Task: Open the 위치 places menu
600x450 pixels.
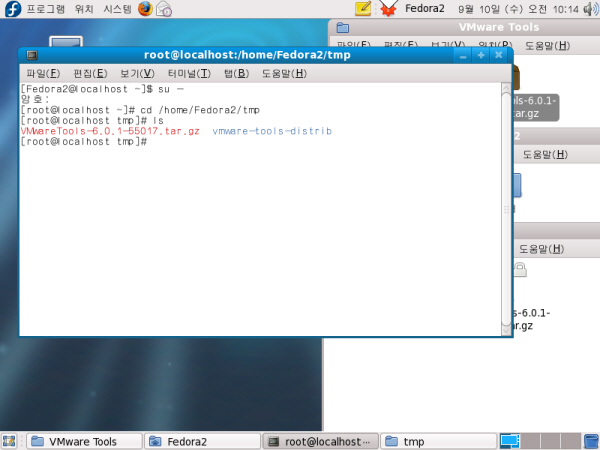Action: click(84, 9)
